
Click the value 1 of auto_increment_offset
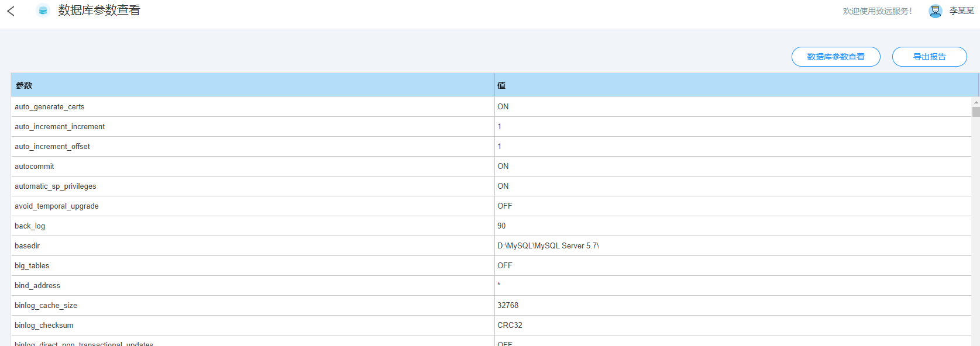click(x=499, y=147)
